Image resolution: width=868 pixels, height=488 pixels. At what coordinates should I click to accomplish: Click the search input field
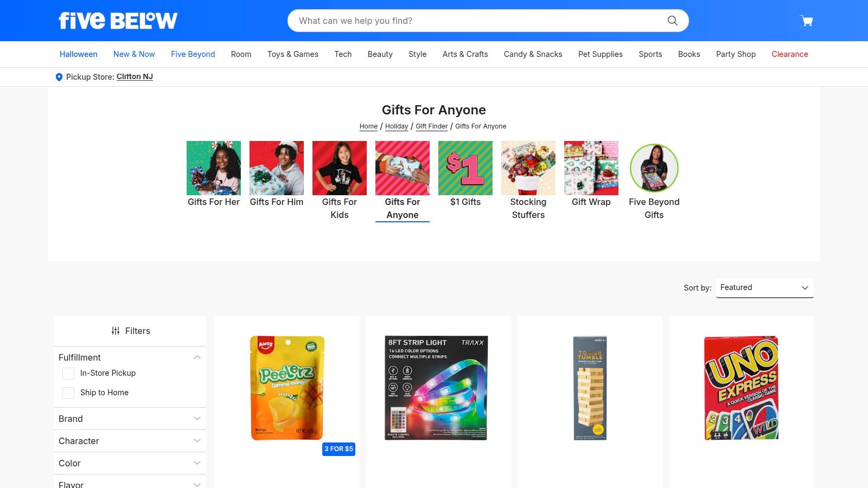tap(480, 21)
